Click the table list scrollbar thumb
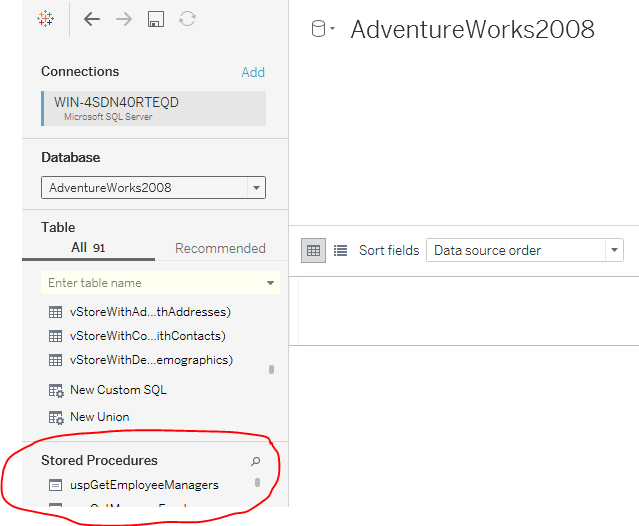Screen dimensions: 639x526 tap(271, 370)
